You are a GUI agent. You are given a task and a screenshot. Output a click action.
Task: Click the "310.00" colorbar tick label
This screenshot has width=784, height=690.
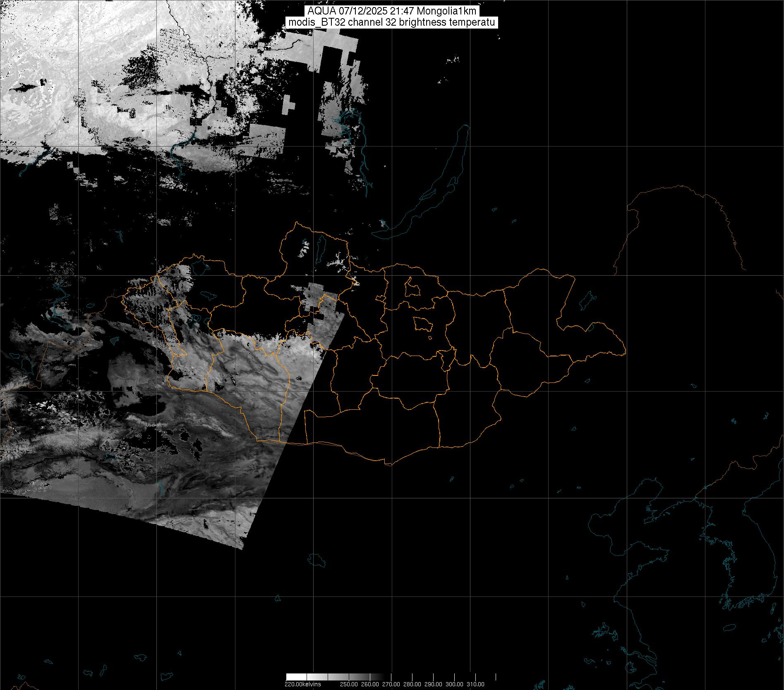coord(476,684)
